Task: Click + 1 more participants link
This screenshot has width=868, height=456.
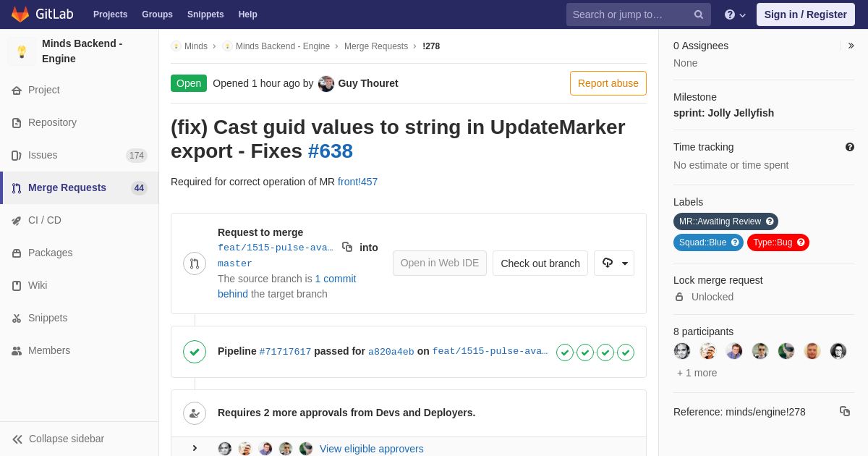Action: point(697,373)
